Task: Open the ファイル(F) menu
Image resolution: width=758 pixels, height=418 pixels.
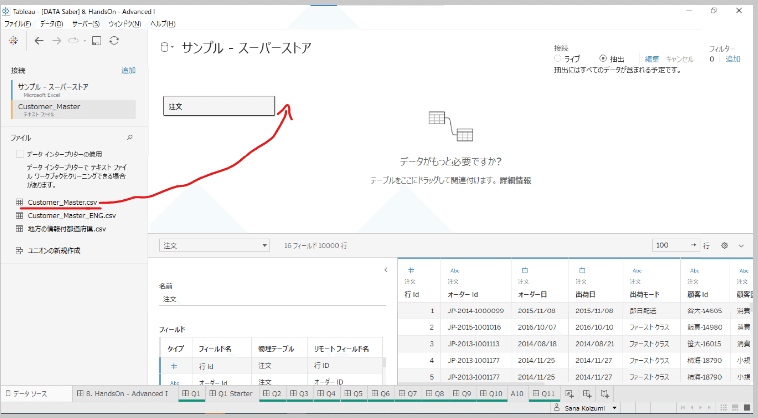Action: [18, 24]
